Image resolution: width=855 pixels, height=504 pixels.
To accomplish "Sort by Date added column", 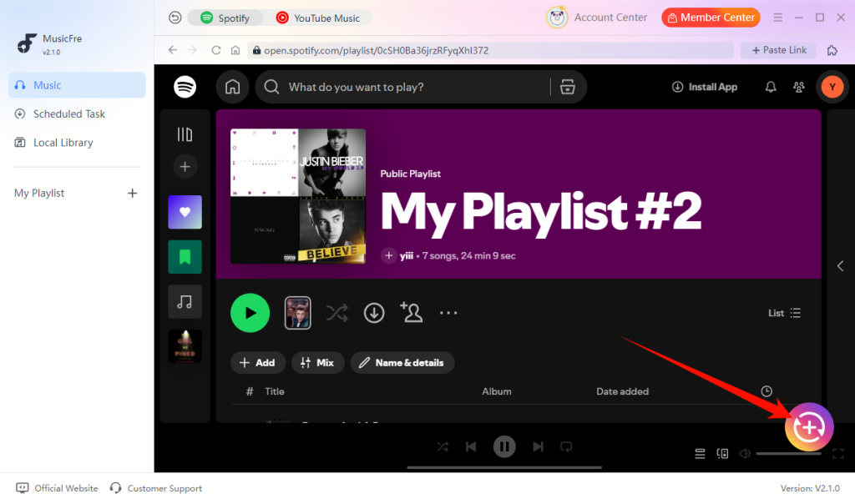I will [x=622, y=391].
